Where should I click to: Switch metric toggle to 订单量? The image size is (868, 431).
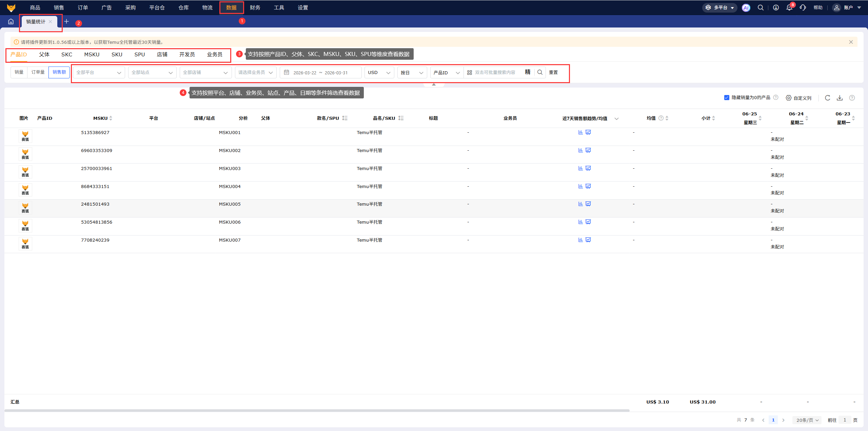38,72
